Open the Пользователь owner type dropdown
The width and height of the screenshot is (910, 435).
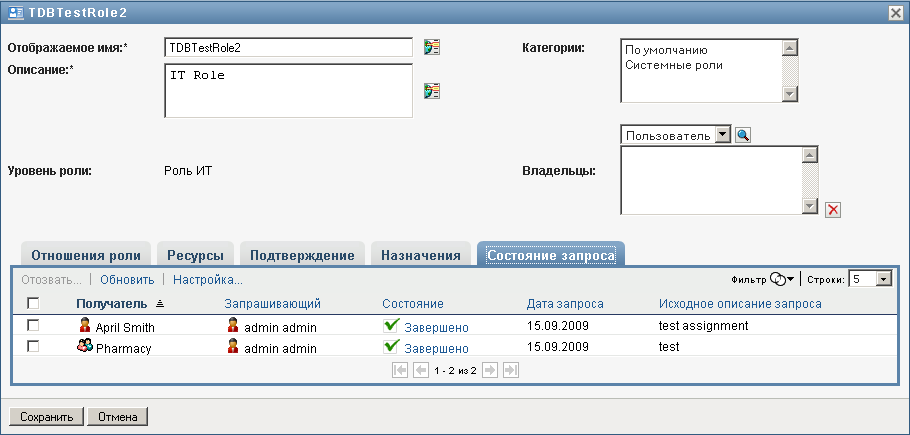pos(724,135)
